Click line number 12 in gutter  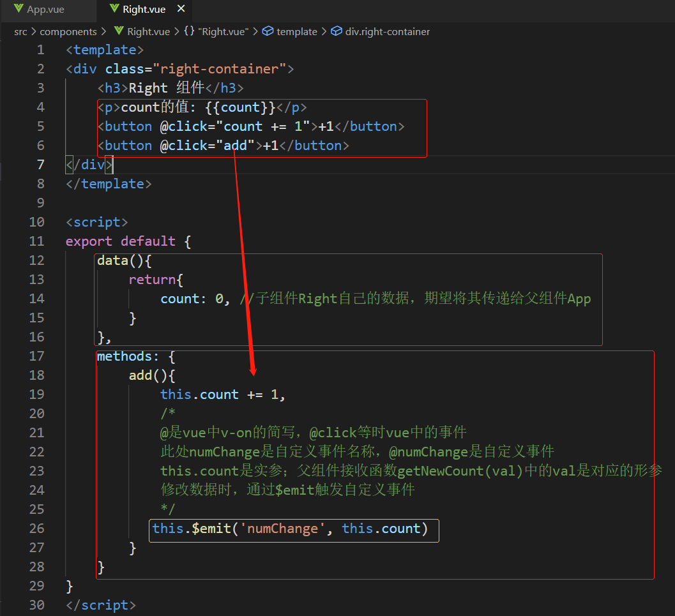point(36,260)
